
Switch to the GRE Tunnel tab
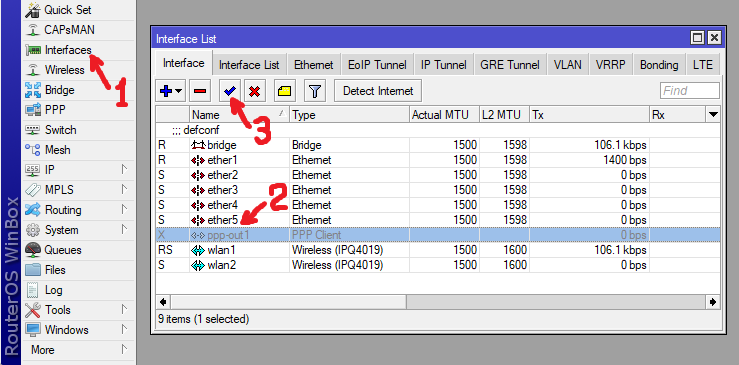[x=510, y=65]
